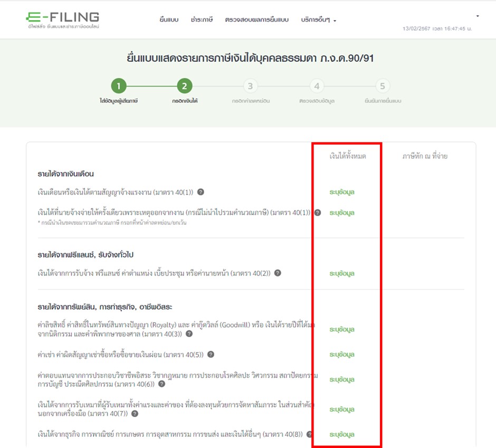Click the ตรวจสอบข้อมูล step label
Screen dimensions: 496x448
317,101
